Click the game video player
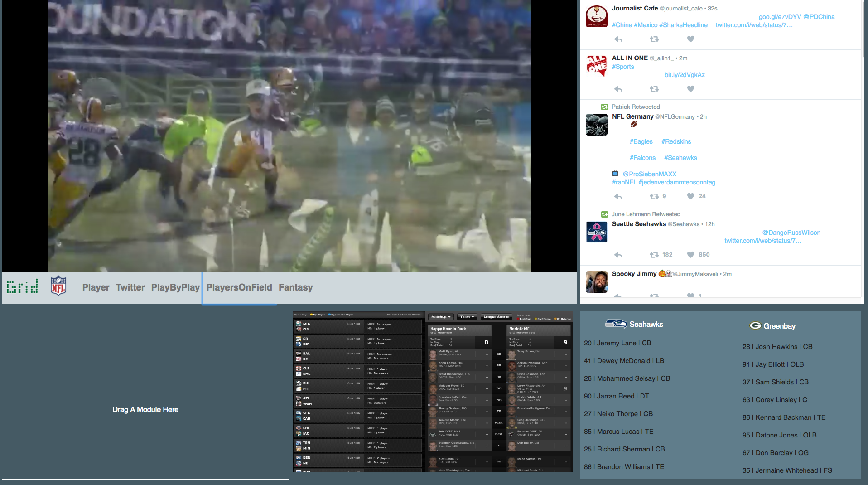Screen dimensions: 868x485 point(289,136)
